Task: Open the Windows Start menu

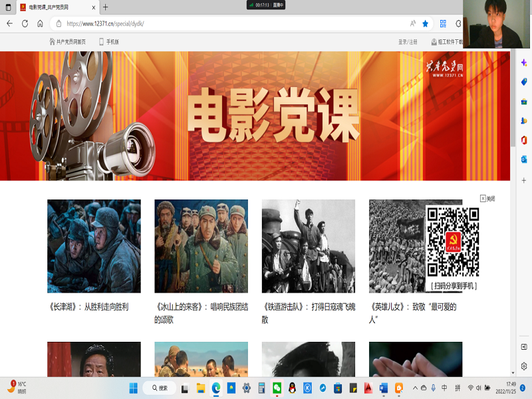Action: [134, 388]
